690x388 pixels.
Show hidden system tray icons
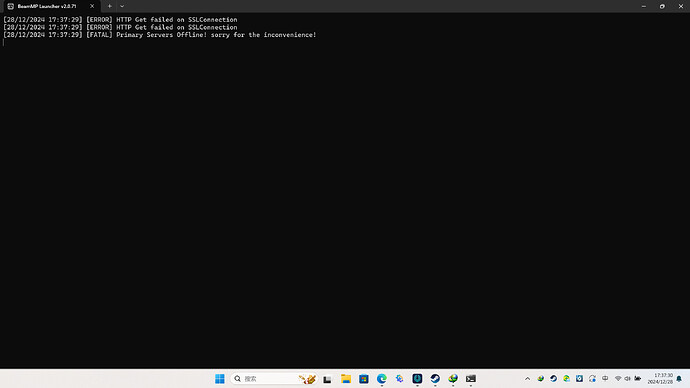click(x=527, y=379)
